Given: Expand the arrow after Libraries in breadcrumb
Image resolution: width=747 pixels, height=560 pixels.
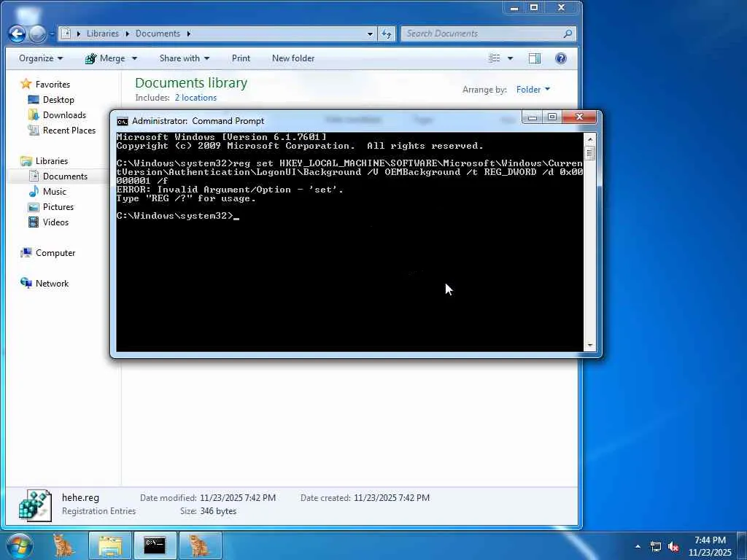Looking at the screenshot, I should pyautogui.click(x=128, y=34).
